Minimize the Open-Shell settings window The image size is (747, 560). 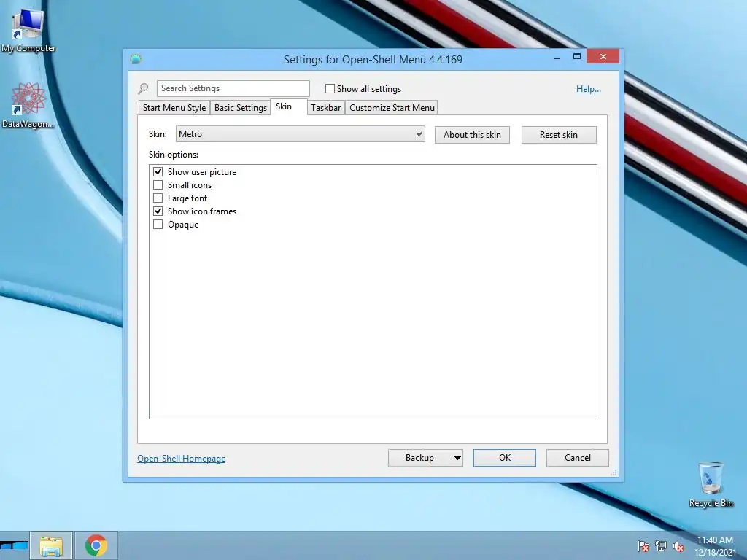[557, 57]
